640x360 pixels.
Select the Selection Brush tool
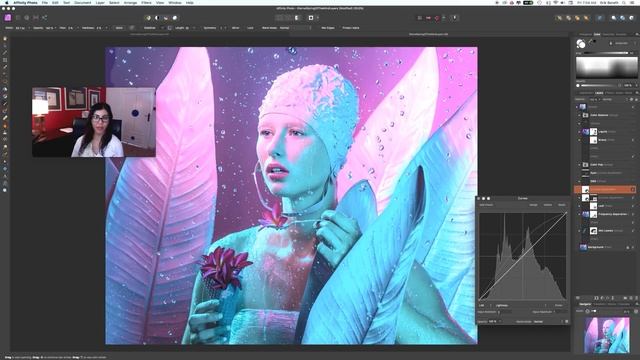[x=5, y=67]
